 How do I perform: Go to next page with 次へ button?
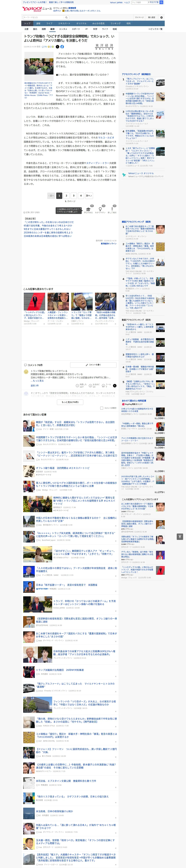[89, 195]
